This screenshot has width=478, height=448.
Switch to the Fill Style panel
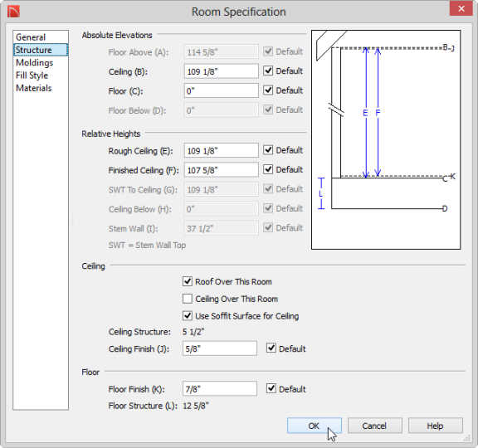(x=32, y=75)
